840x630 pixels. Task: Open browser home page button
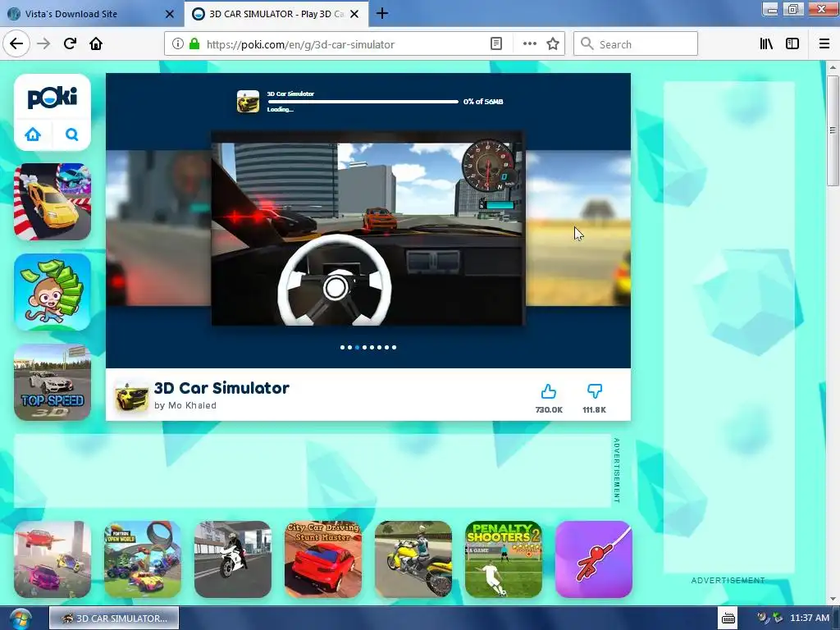coord(96,43)
